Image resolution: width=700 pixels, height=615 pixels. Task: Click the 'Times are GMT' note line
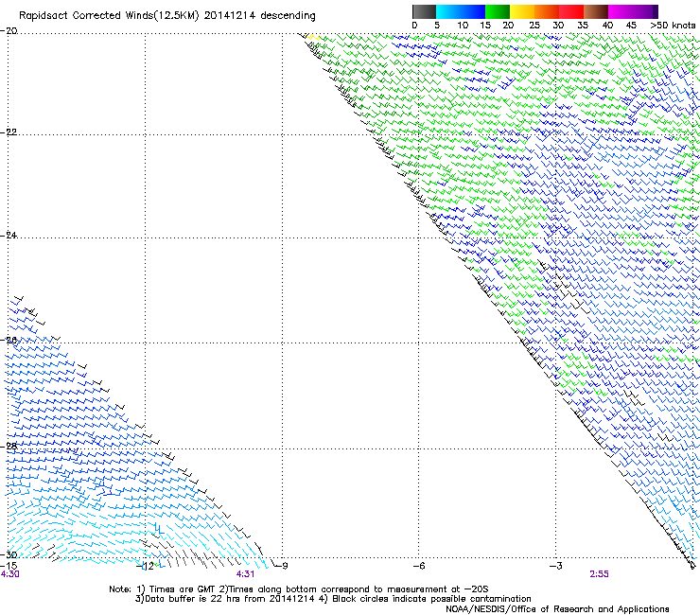(x=298, y=589)
